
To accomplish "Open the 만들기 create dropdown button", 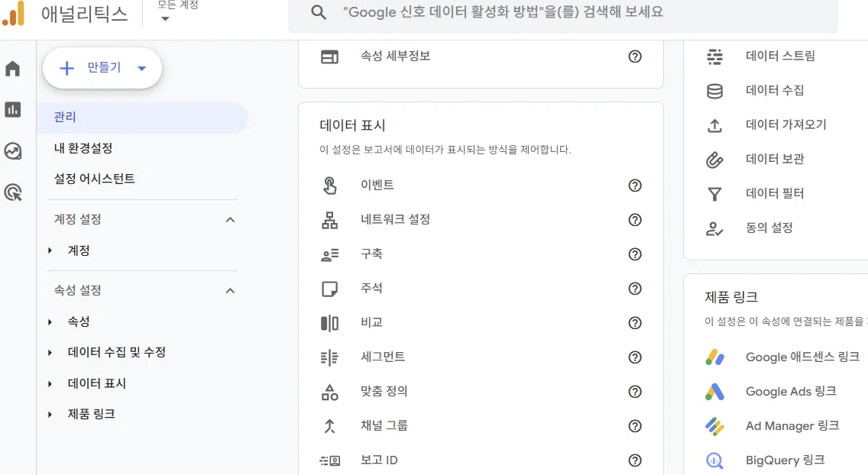I will [x=102, y=68].
